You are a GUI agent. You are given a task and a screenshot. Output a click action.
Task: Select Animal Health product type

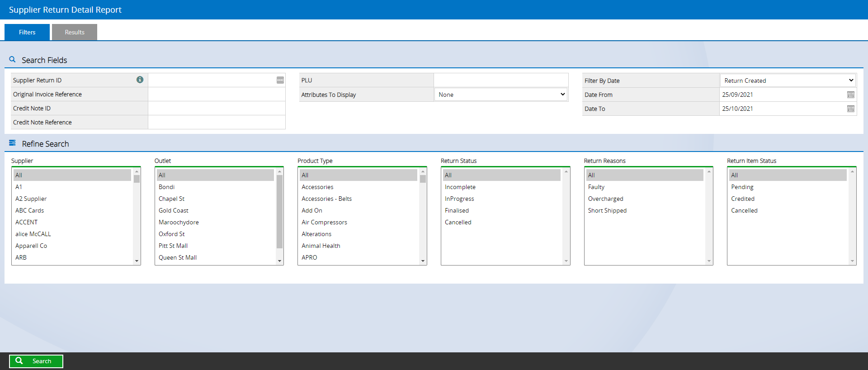359,246
